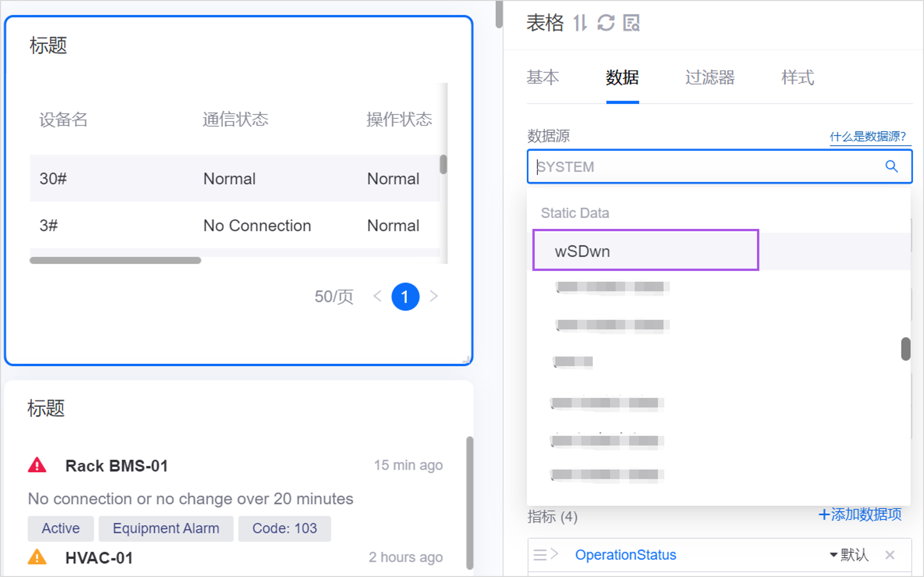The image size is (924, 577).
Task: Click the orange warning triangle for HVAC-01
Action: pos(37,557)
